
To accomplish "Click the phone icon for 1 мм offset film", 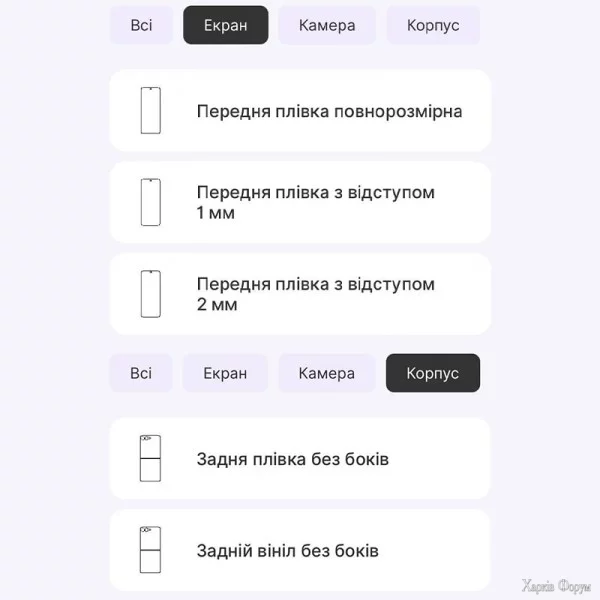I will point(150,202).
